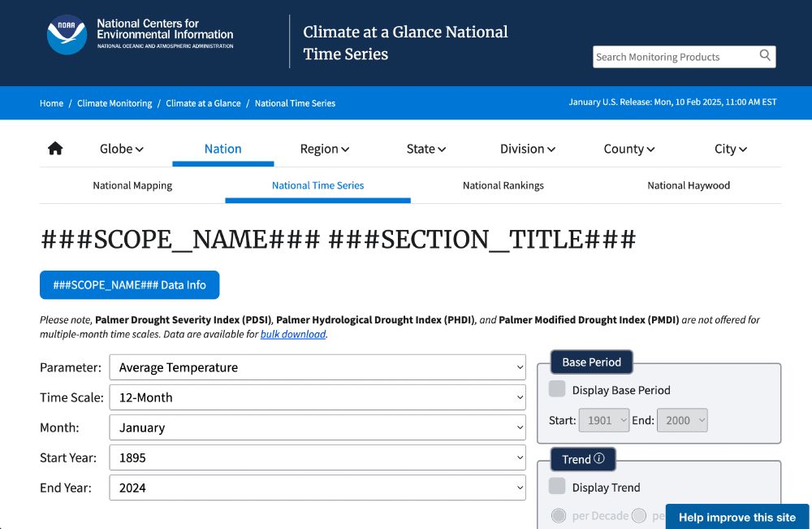Open the Globe dropdown chevron
The height and width of the screenshot is (529, 812).
point(140,150)
